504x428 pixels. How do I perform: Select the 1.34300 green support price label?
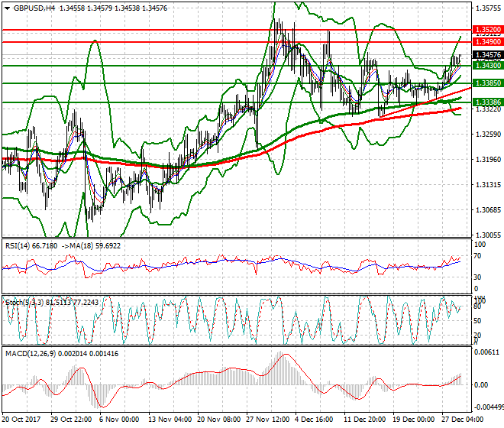point(488,66)
